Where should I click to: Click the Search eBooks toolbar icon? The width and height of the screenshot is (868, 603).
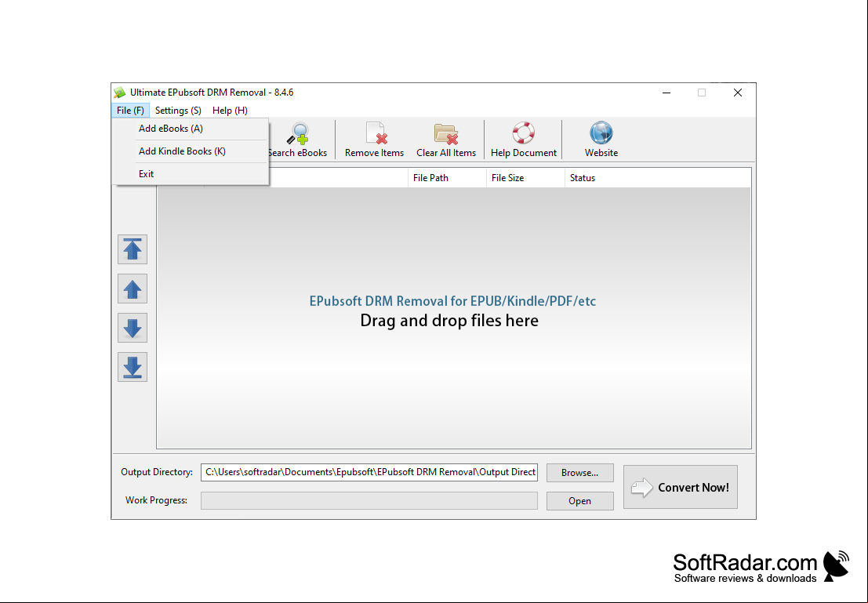298,133
